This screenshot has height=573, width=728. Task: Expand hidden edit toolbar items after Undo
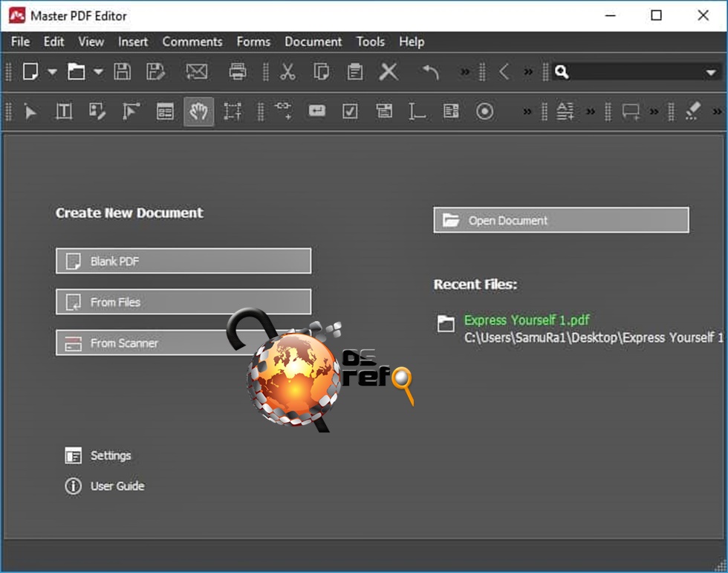465,72
